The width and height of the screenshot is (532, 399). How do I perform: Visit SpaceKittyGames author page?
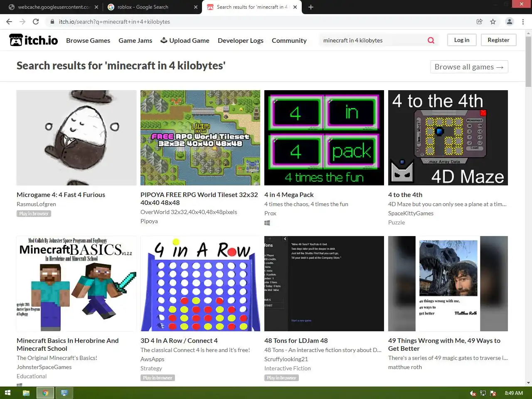point(411,213)
